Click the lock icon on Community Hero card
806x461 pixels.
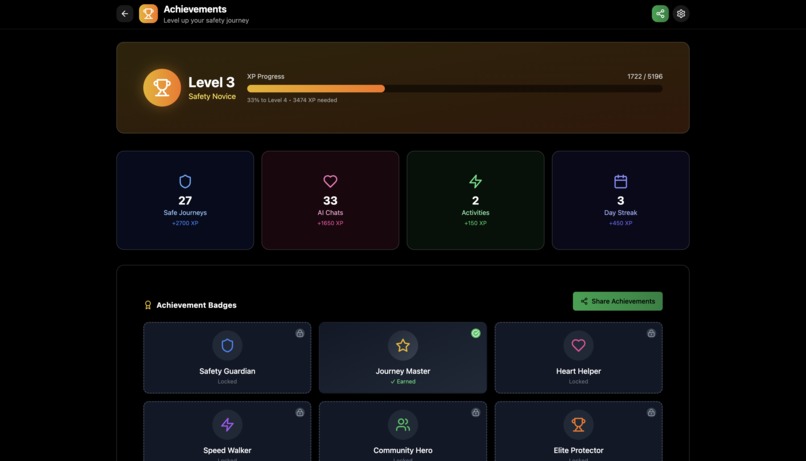(475, 412)
